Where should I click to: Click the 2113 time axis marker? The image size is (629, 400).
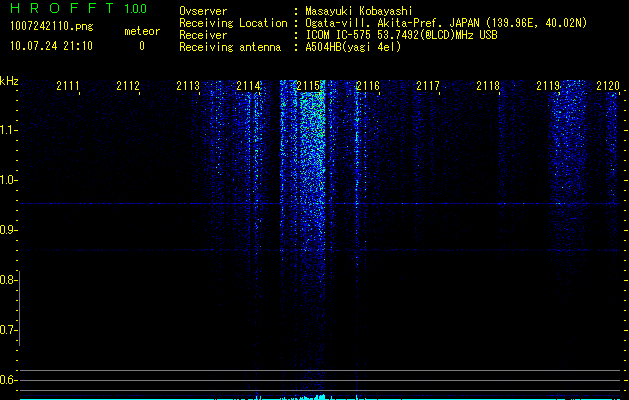(188, 85)
